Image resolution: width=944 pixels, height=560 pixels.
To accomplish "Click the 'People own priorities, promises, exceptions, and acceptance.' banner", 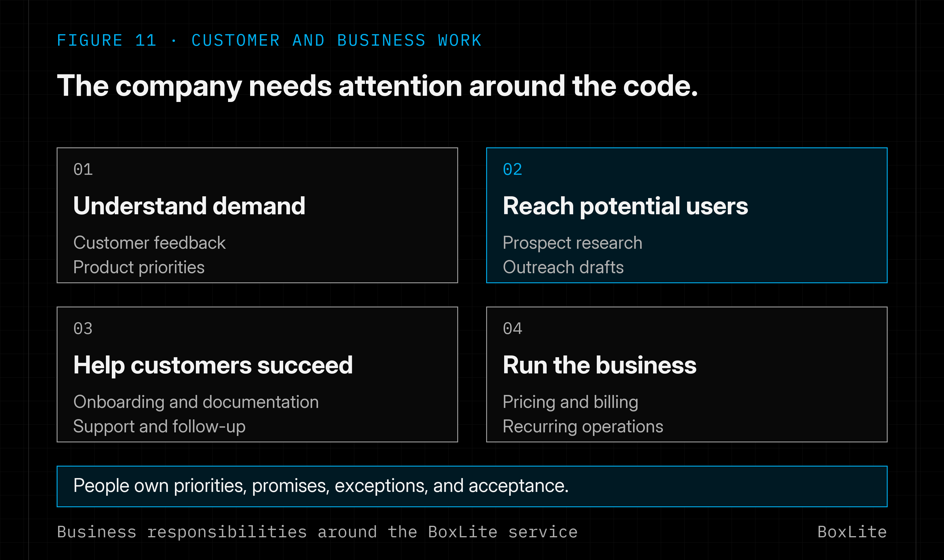I will point(472,486).
